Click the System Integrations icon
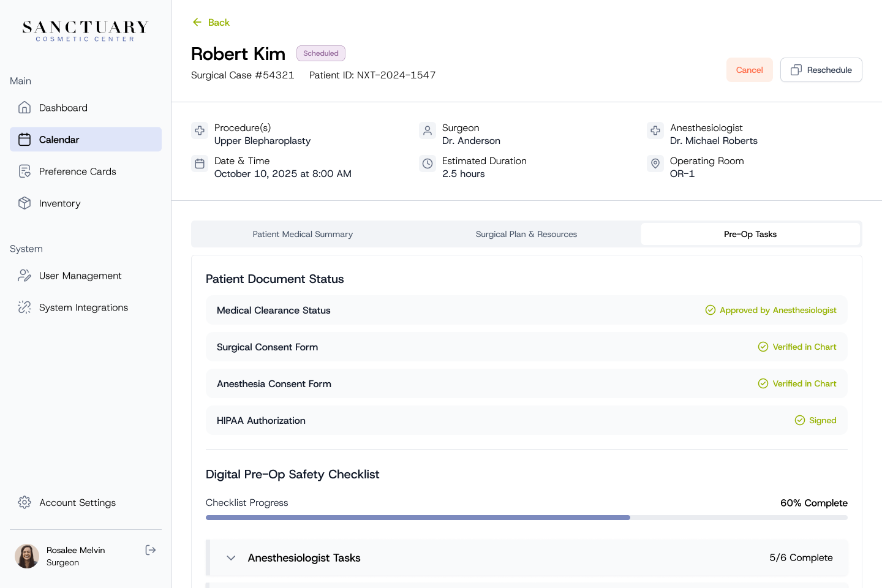The height and width of the screenshot is (588, 882). 24,307
